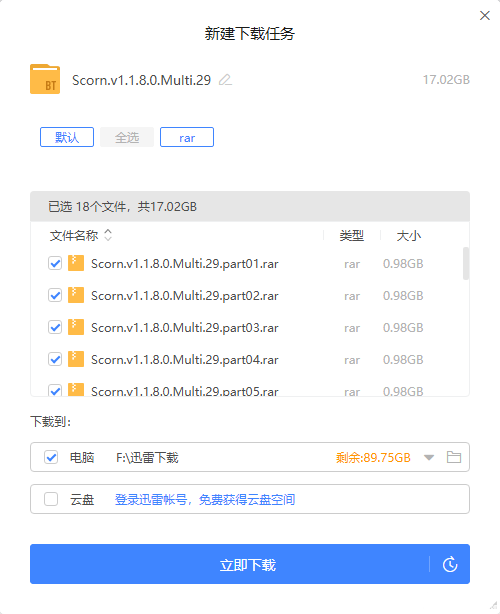Toggle the 电脑 download location checkbox
The height and width of the screenshot is (614, 500).
point(51,457)
